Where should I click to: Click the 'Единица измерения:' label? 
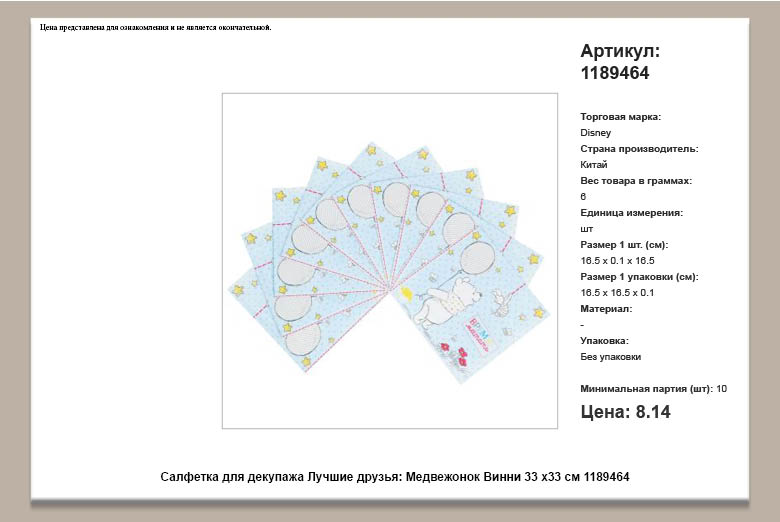coord(631,213)
